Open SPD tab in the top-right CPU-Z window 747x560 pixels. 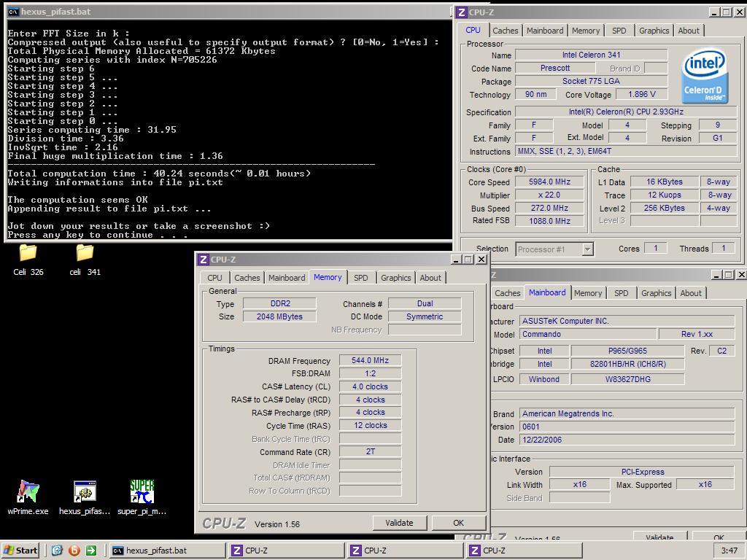[x=619, y=31]
